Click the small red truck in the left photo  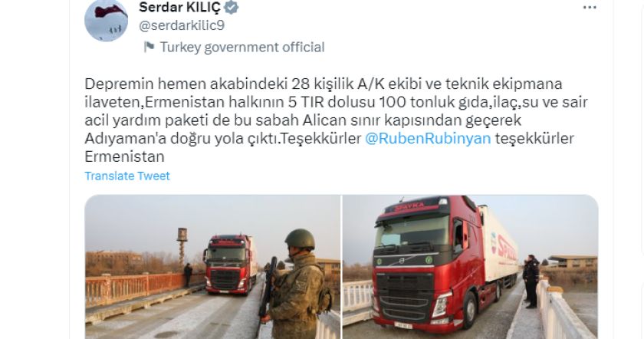pos(230,265)
